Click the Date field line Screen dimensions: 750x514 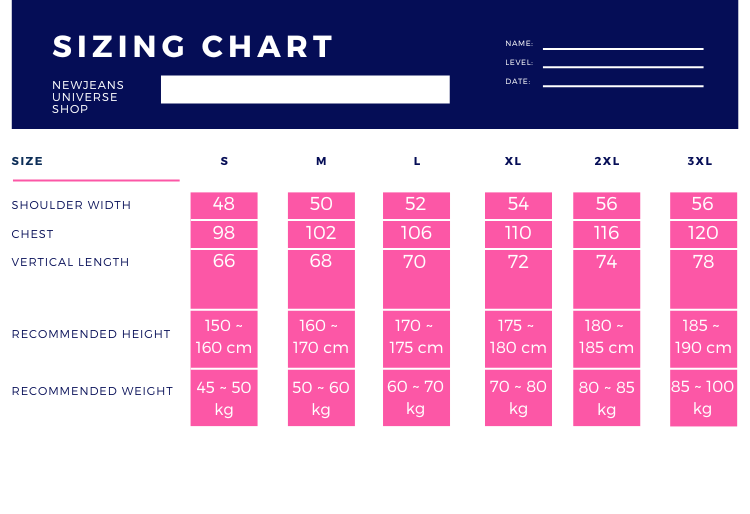pyautogui.click(x=622, y=86)
